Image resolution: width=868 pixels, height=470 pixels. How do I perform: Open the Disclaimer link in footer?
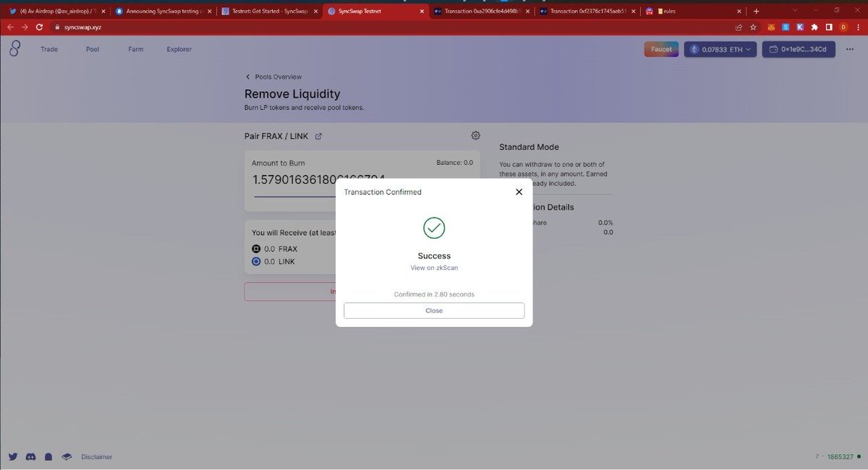coord(96,457)
